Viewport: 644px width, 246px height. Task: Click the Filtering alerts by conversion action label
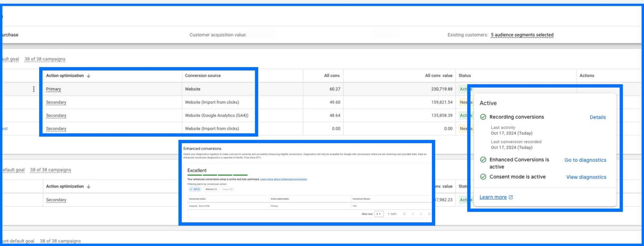pos(207,184)
